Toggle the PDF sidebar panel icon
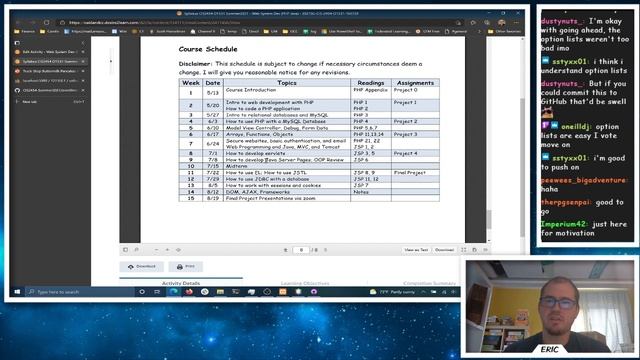Screen dimensions: 640x360 point(125,250)
